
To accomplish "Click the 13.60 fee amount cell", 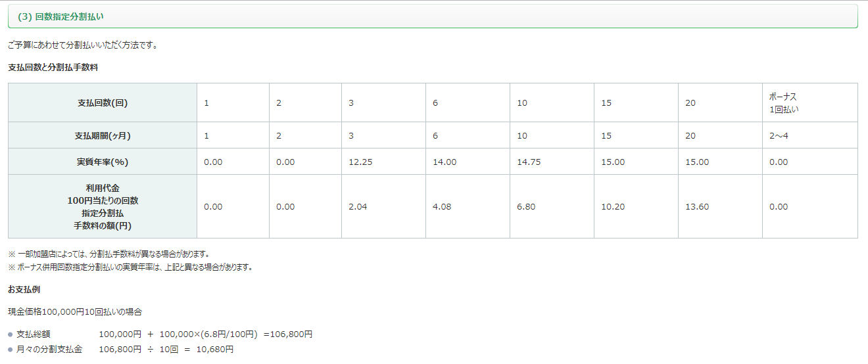I will (x=697, y=207).
